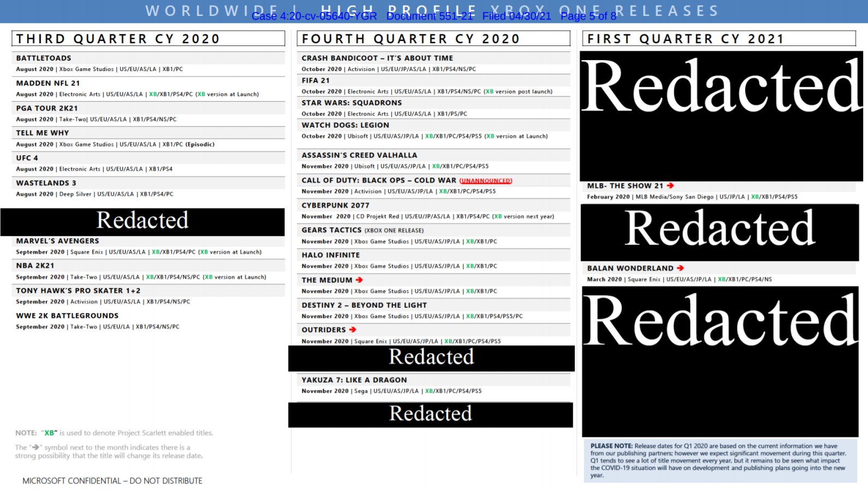The height and width of the screenshot is (490, 868).
Task: Click the Redacted block below Wastelands 3
Action: 143,221
